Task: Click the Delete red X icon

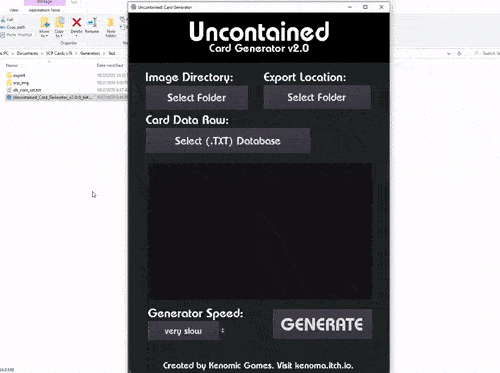Action: (77, 23)
